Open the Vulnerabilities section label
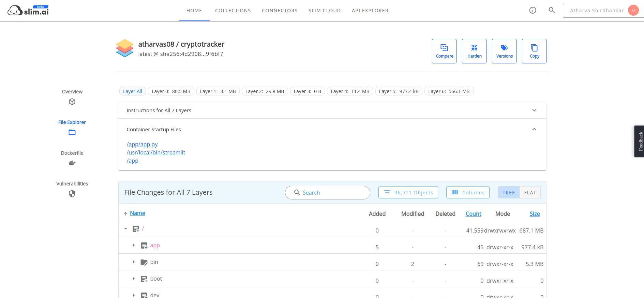The height and width of the screenshot is (298, 644). [x=72, y=184]
